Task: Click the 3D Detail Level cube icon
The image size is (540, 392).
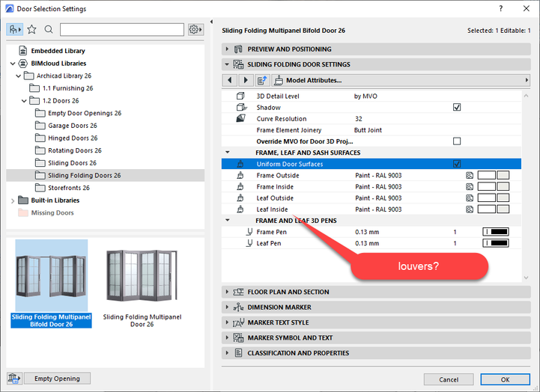Action: tap(240, 96)
